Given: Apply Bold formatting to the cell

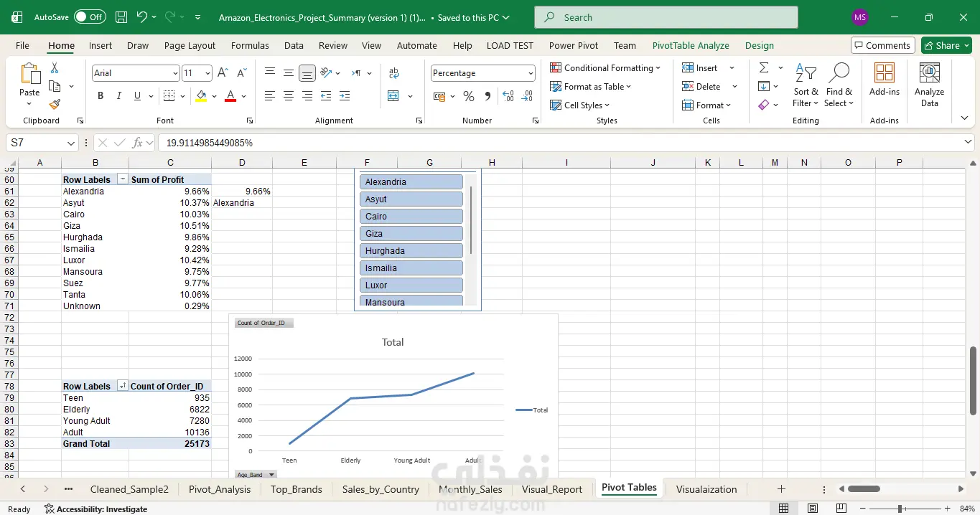Looking at the screenshot, I should 101,96.
